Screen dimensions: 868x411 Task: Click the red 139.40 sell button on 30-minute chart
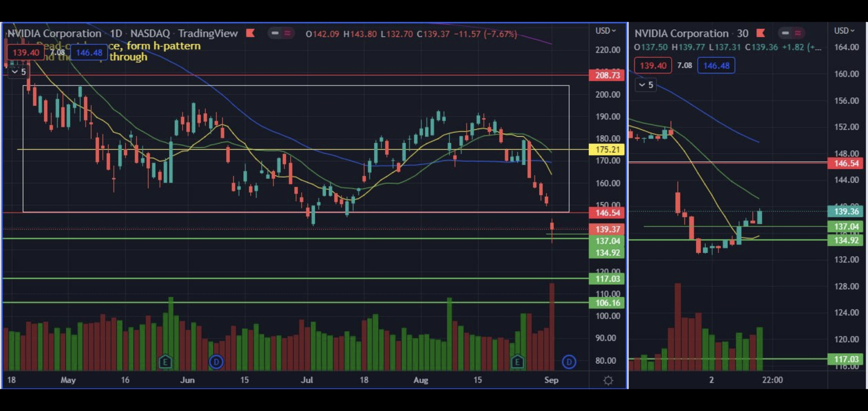tap(653, 65)
